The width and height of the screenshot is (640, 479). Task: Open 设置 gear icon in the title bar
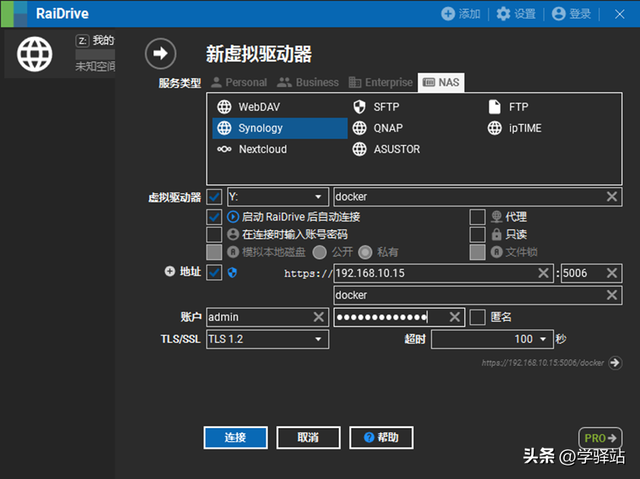click(503, 14)
